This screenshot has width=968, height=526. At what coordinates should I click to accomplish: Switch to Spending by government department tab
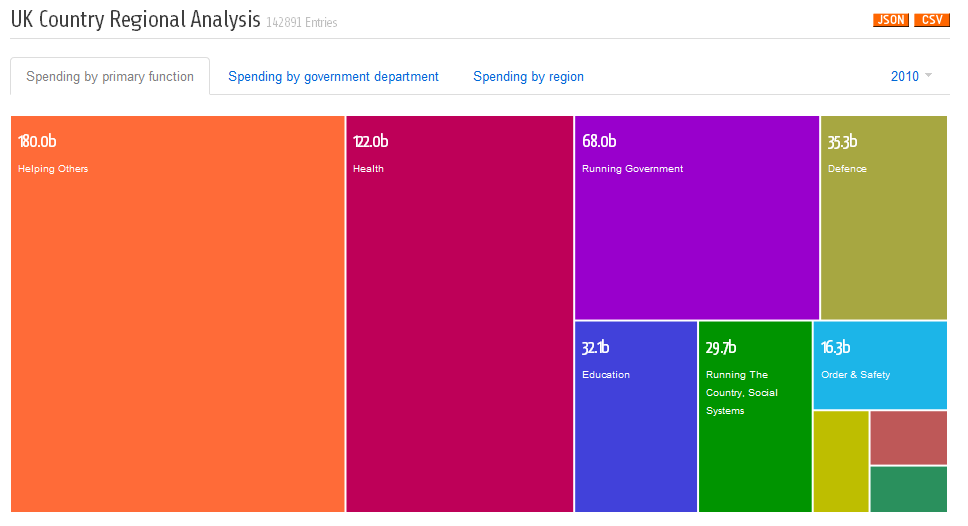(x=333, y=77)
